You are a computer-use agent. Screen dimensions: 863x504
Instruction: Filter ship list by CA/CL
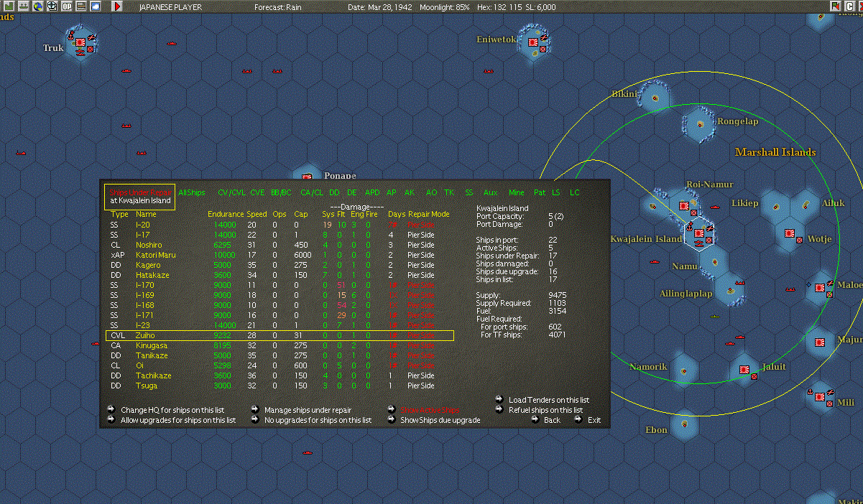(x=312, y=192)
